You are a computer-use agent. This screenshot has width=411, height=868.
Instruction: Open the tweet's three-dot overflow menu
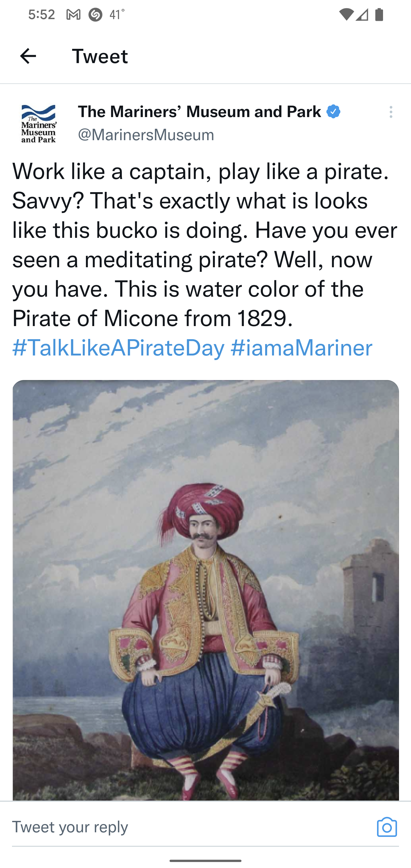(391, 112)
